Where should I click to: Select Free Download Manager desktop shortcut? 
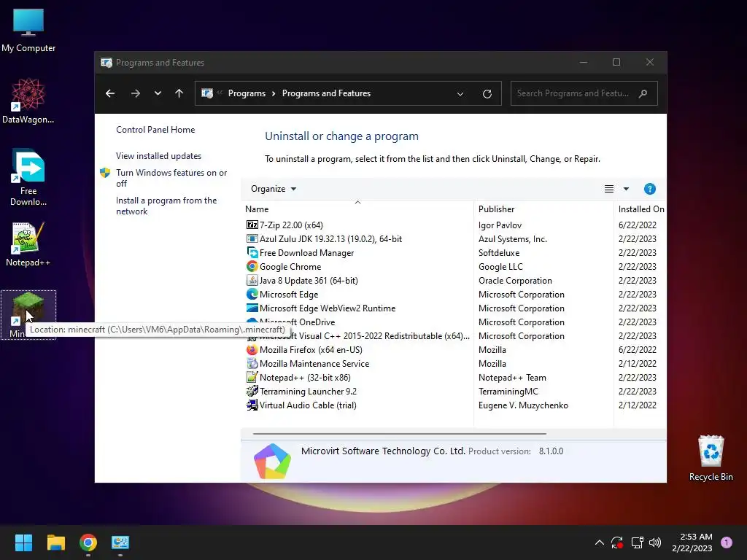coord(28,177)
